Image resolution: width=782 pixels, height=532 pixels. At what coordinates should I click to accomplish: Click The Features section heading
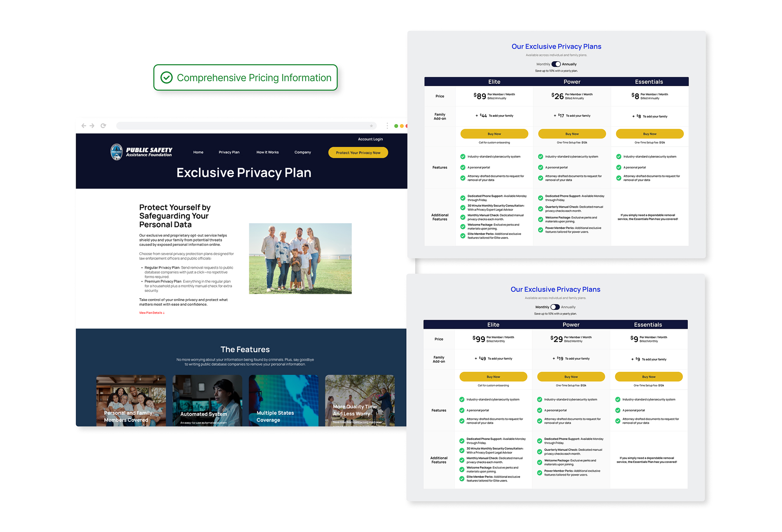245,350
